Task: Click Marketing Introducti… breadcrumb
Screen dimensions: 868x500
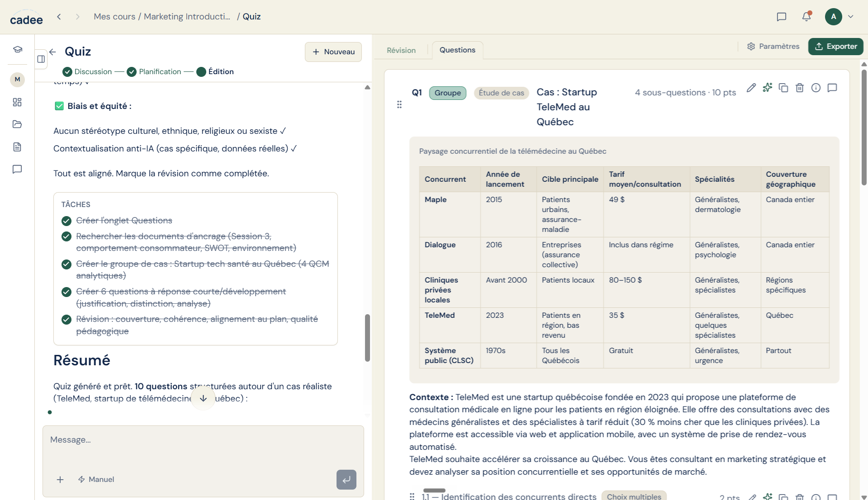Action: coord(187,17)
